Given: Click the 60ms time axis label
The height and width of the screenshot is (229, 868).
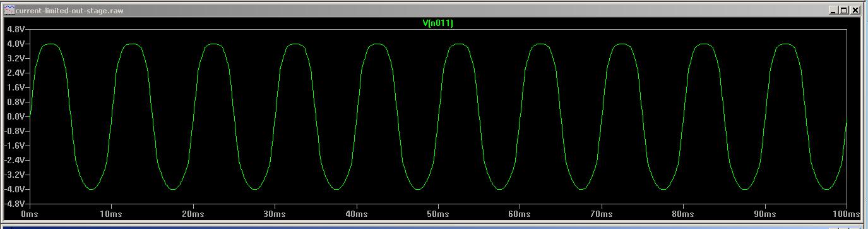Looking at the screenshot, I should (520, 214).
